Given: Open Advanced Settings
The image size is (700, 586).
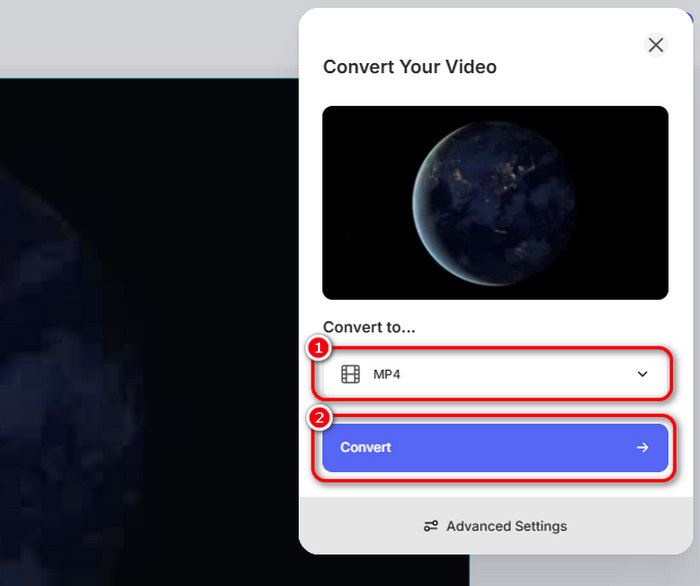Looking at the screenshot, I should click(495, 526).
